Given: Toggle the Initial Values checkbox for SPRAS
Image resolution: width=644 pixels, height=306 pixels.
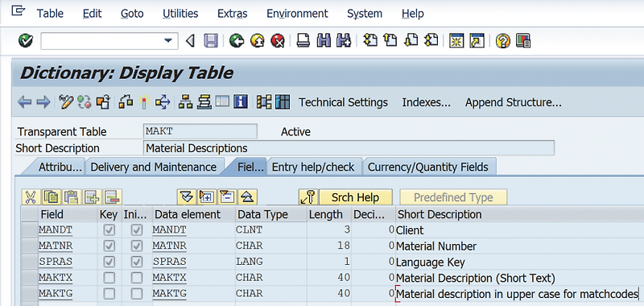Looking at the screenshot, I should tap(136, 262).
